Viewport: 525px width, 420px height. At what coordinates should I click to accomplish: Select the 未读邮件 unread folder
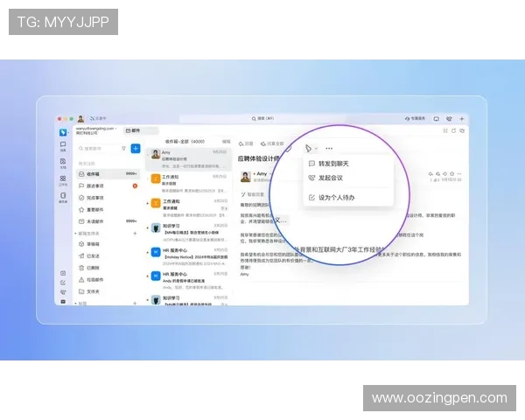(108, 221)
